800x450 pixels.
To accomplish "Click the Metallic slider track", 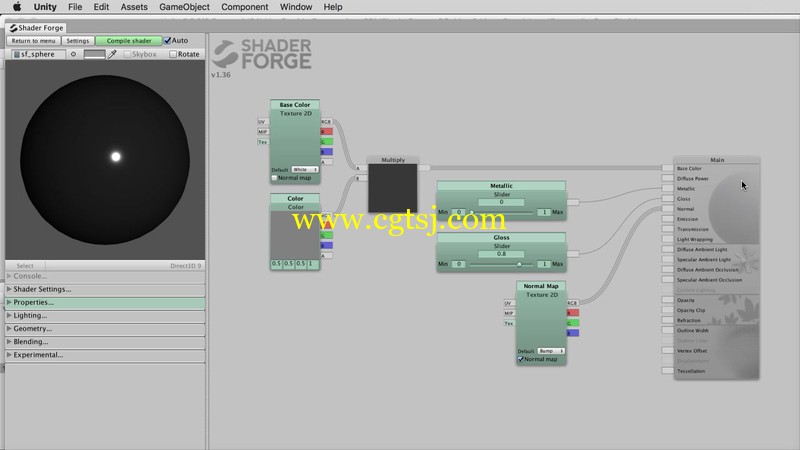I will point(501,212).
